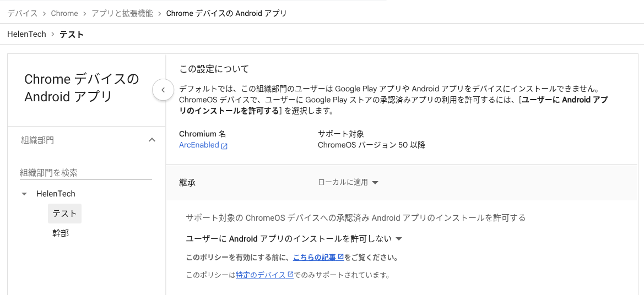Open the こちらの記事 article link
Image resolution: width=644 pixels, height=295 pixels.
click(315, 257)
